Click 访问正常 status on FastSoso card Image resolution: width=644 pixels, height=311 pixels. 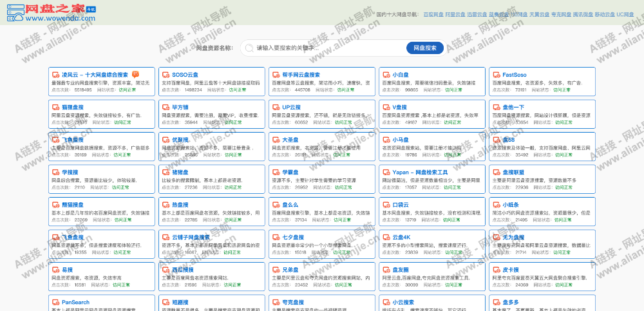click(x=562, y=90)
